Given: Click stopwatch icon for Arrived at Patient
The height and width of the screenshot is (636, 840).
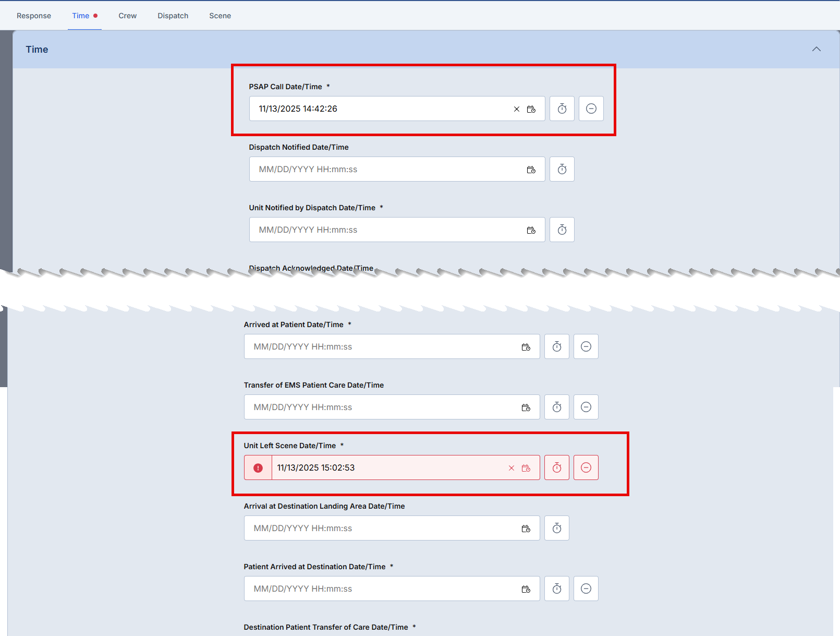Looking at the screenshot, I should pyautogui.click(x=556, y=346).
